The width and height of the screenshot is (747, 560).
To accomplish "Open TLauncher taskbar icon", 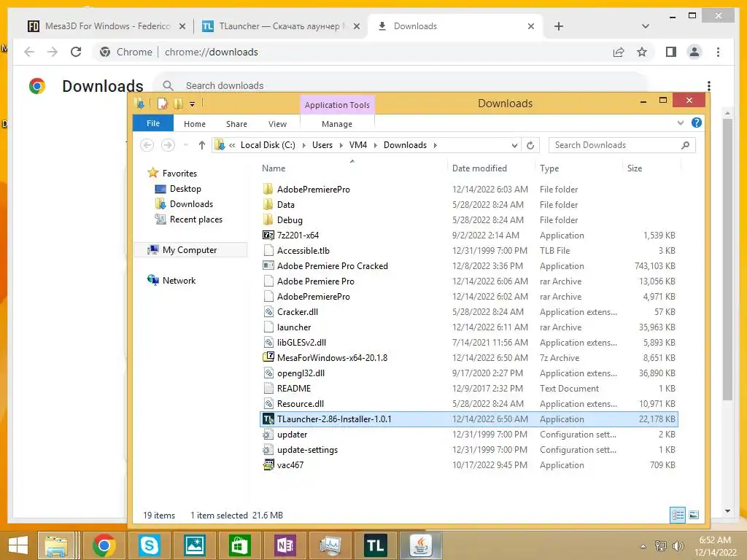I will [x=376, y=545].
